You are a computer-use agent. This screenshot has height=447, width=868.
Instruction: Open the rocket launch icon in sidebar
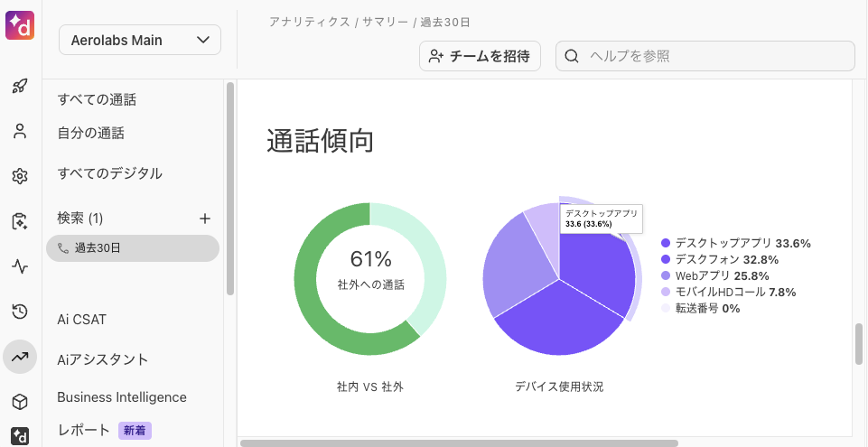coord(20,87)
